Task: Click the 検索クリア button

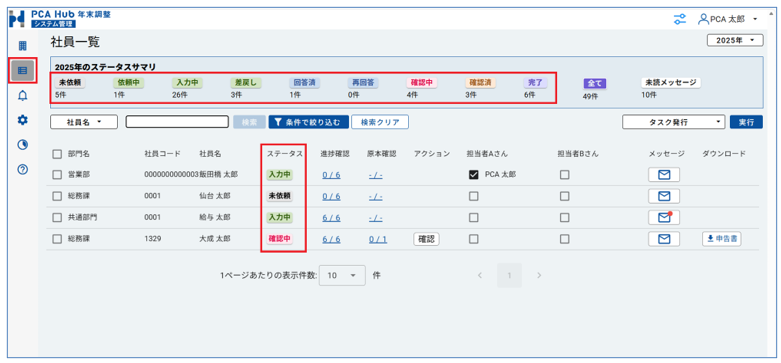Action: 380,122
